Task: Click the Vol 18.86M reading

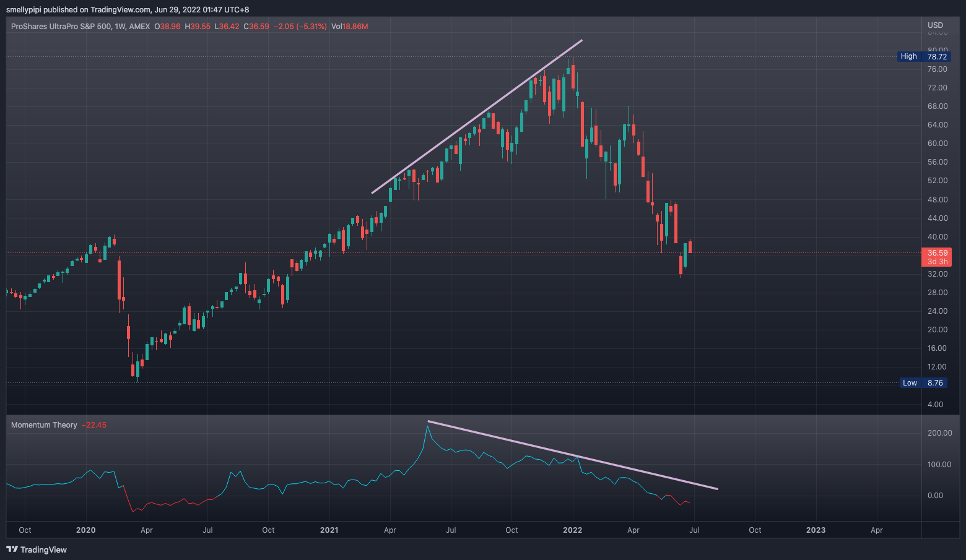Action: (x=350, y=27)
